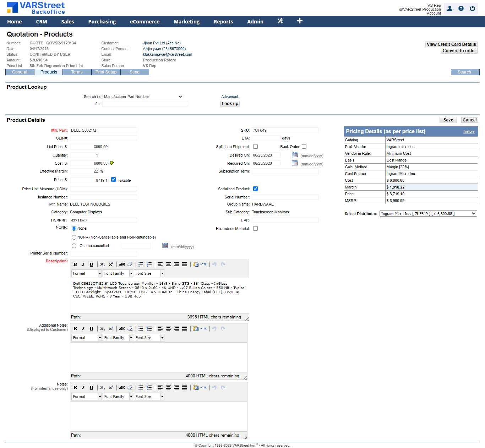The image size is (485, 448).
Task: Apply underline in the Description editor
Action: [91, 264]
